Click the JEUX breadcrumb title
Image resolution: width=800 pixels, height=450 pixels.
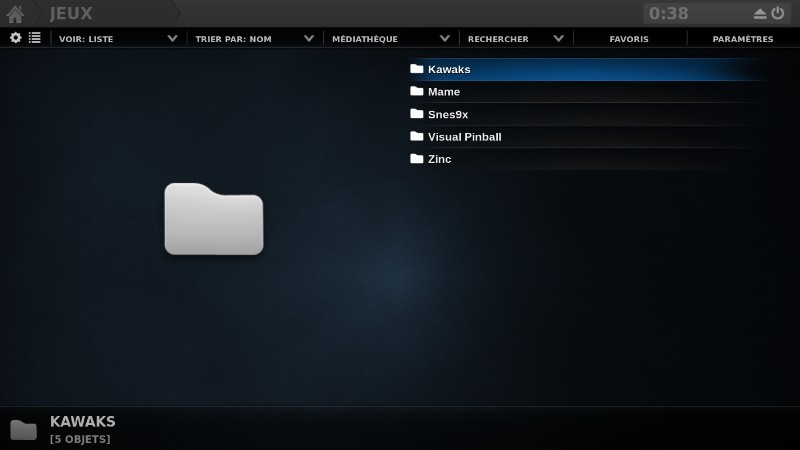pos(71,14)
